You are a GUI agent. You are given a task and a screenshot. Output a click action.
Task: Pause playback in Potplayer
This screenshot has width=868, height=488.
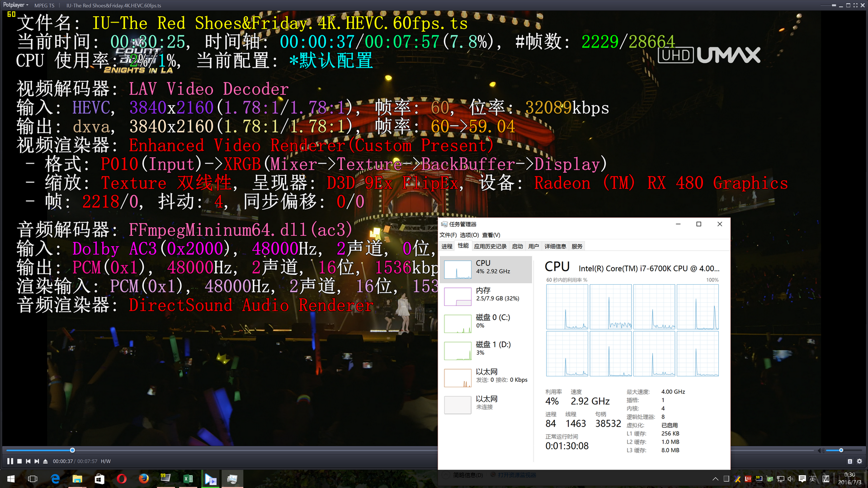10,461
